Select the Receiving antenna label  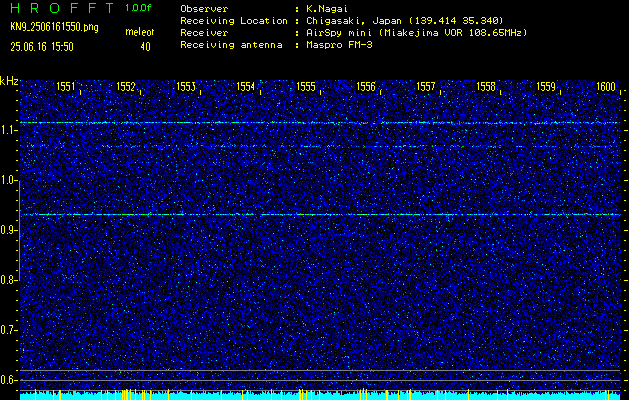[x=231, y=45]
